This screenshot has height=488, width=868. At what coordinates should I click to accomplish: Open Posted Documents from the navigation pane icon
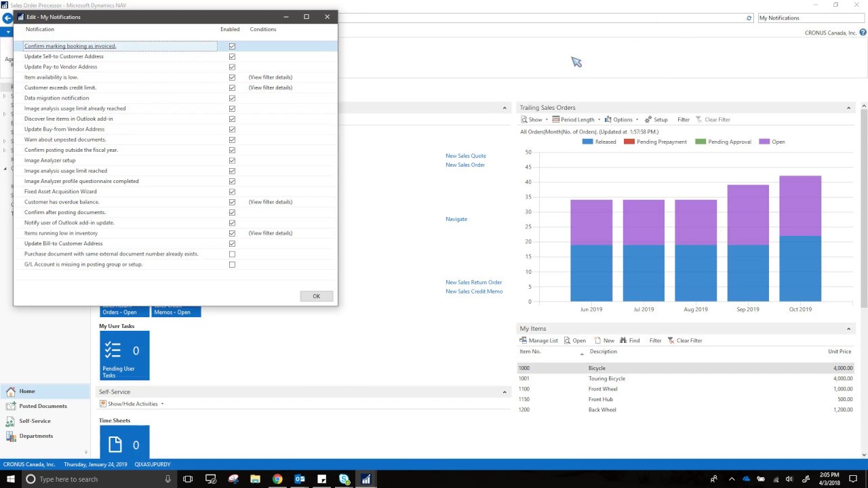[x=11, y=406]
